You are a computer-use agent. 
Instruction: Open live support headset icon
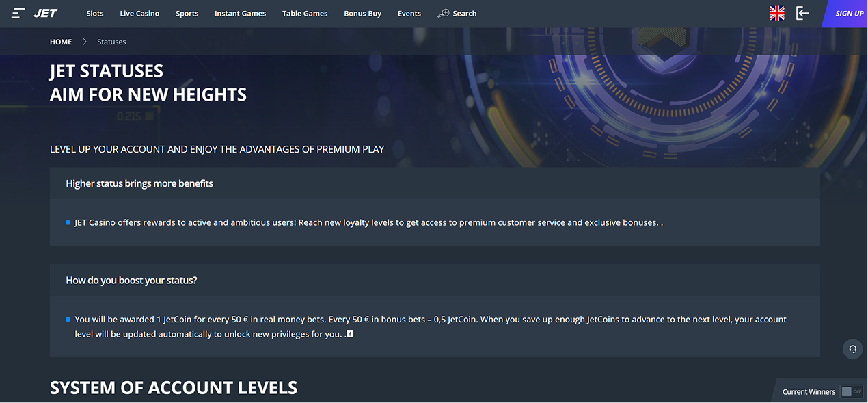click(x=852, y=349)
